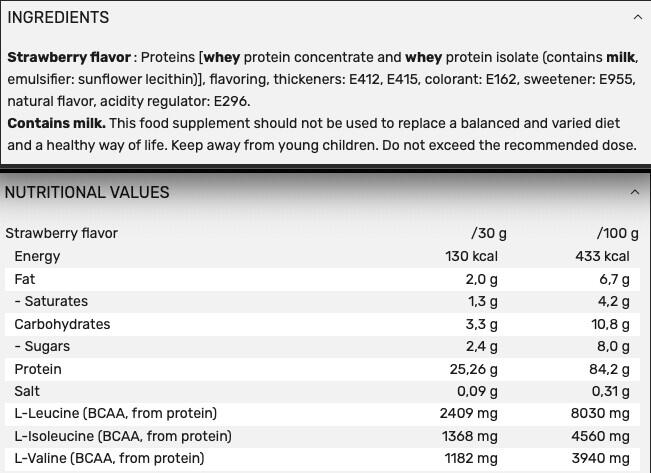Select the Sugars row label

[x=42, y=346]
